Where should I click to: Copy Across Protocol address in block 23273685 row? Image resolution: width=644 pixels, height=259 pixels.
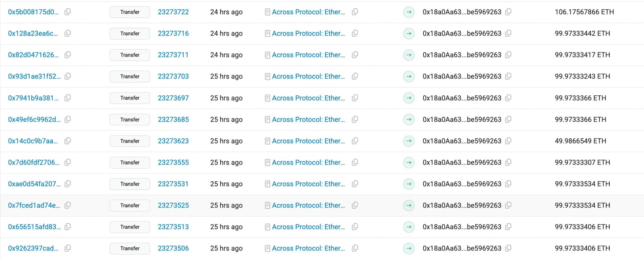coord(355,119)
